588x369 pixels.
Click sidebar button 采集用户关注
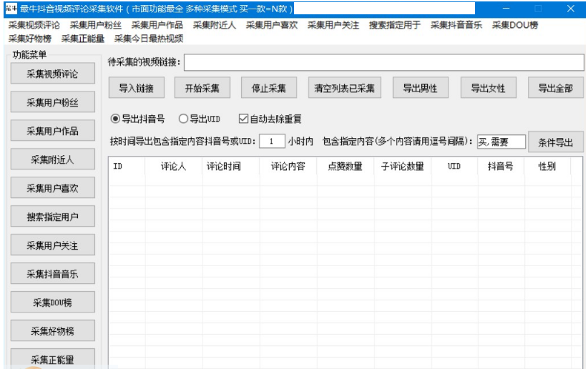(52, 245)
